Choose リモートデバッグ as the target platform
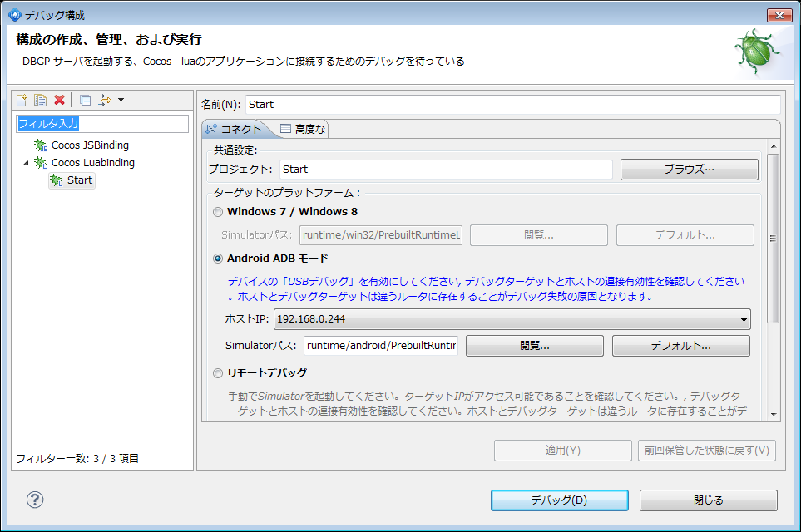Screen dimensions: 801x532 [x=218, y=372]
